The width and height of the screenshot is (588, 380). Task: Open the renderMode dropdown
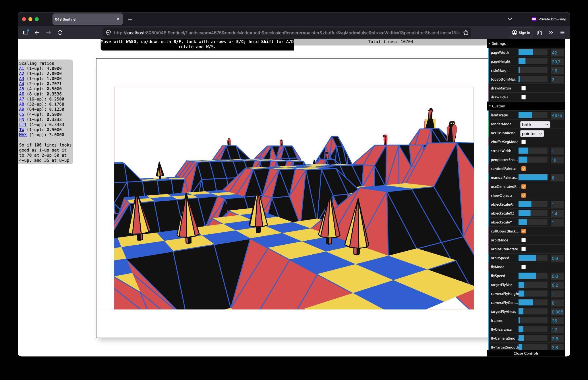click(535, 124)
